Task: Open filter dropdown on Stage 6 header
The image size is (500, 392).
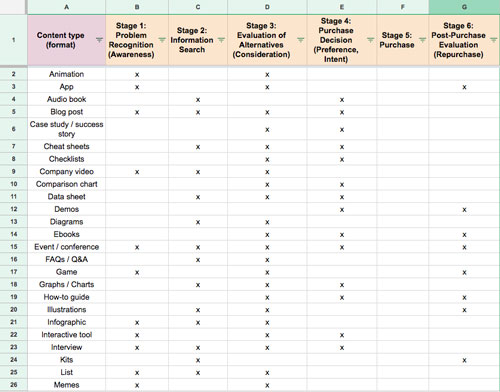Action: (494, 40)
